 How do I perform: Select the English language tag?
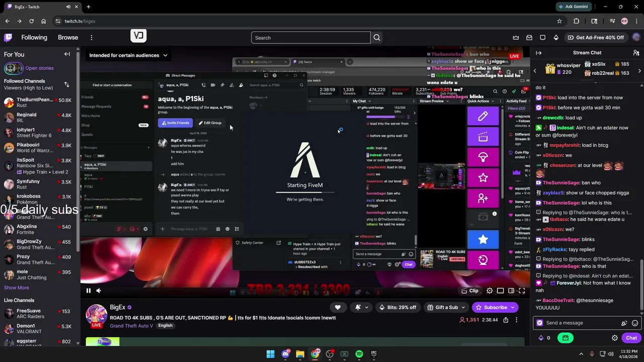(165, 326)
